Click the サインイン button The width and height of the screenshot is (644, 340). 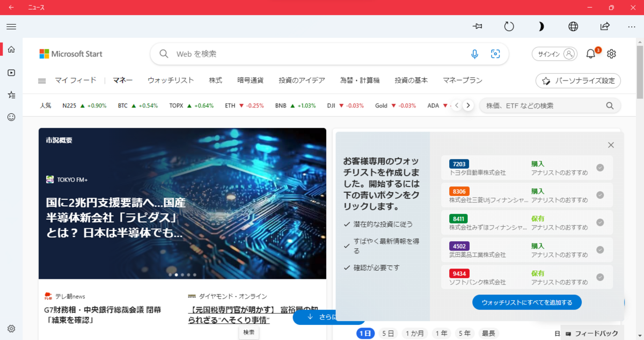555,54
